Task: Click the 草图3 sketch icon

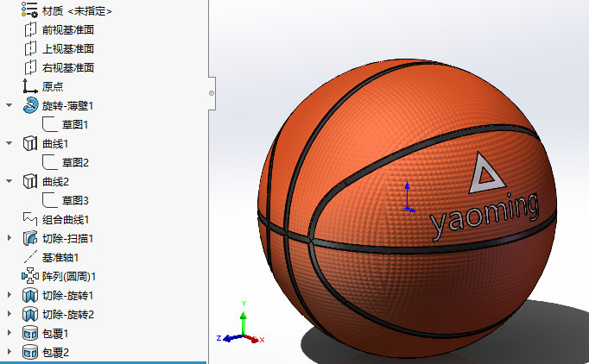Action: (50, 200)
